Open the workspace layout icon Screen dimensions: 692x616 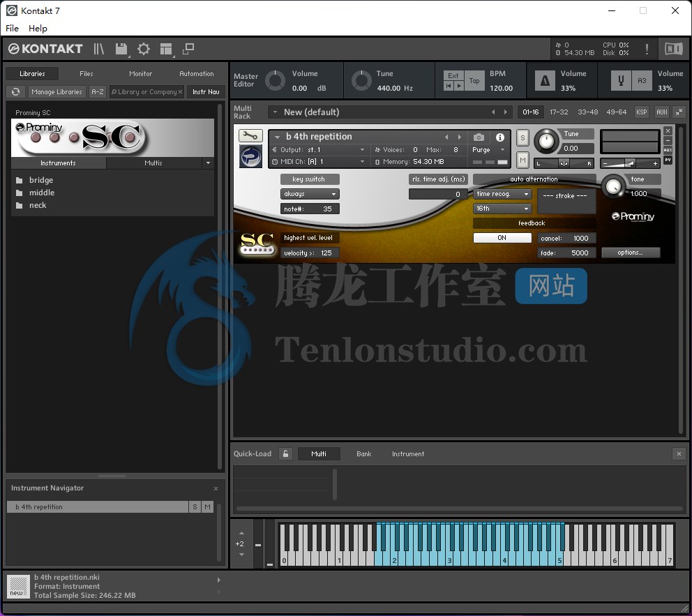166,49
